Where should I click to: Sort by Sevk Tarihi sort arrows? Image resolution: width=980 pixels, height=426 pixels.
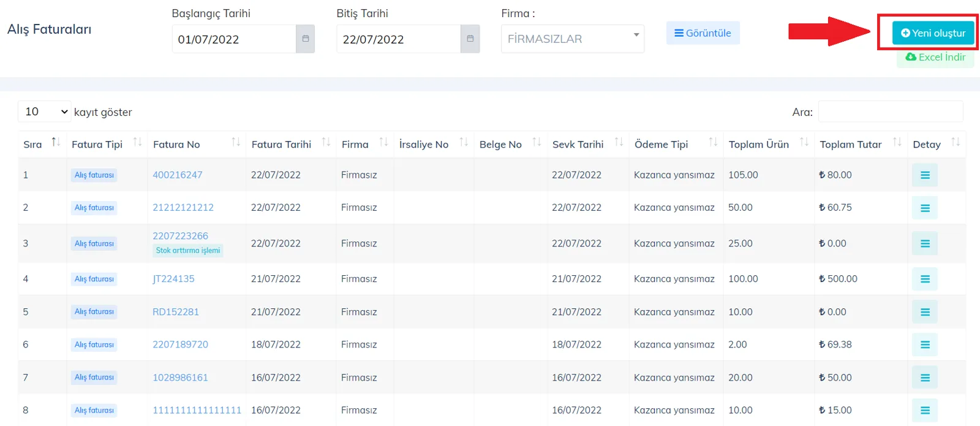click(x=619, y=143)
